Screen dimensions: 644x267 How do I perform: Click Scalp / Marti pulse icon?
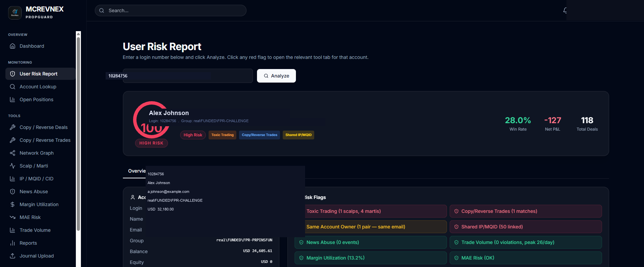(x=13, y=166)
